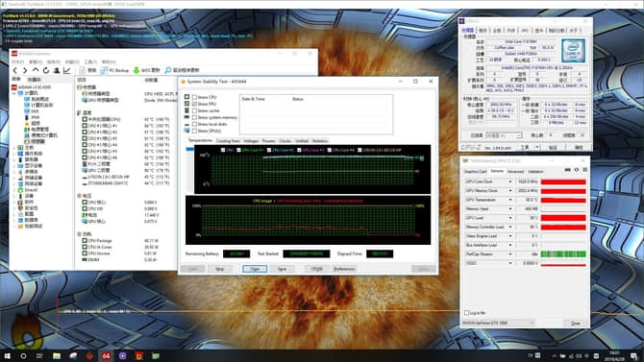
Task: Click the up-level arrow in AIDA64 toolbar
Action: pyautogui.click(x=36, y=70)
